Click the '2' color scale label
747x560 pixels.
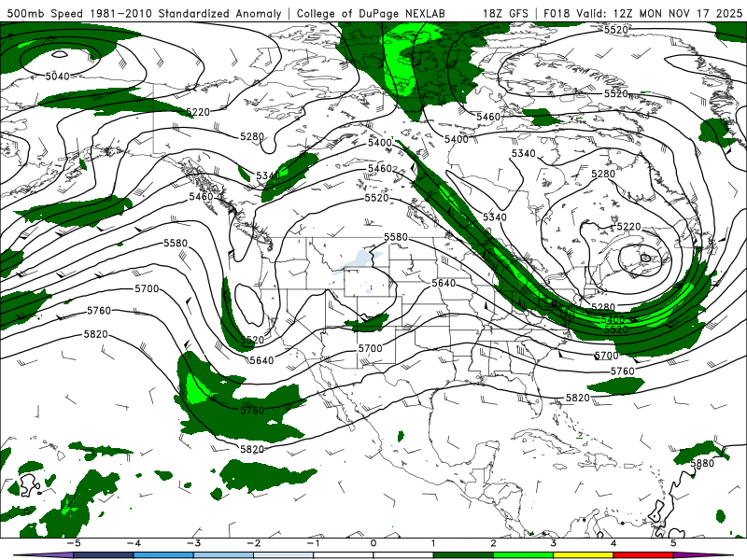(x=493, y=543)
